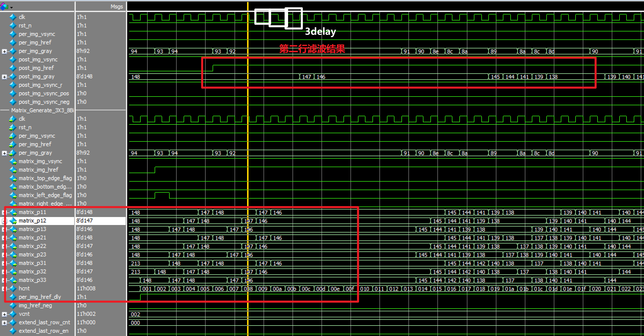Screen dimensions: 644x336
Task: Click the matrix_top_edge_flag signal icon
Action: 13,178
